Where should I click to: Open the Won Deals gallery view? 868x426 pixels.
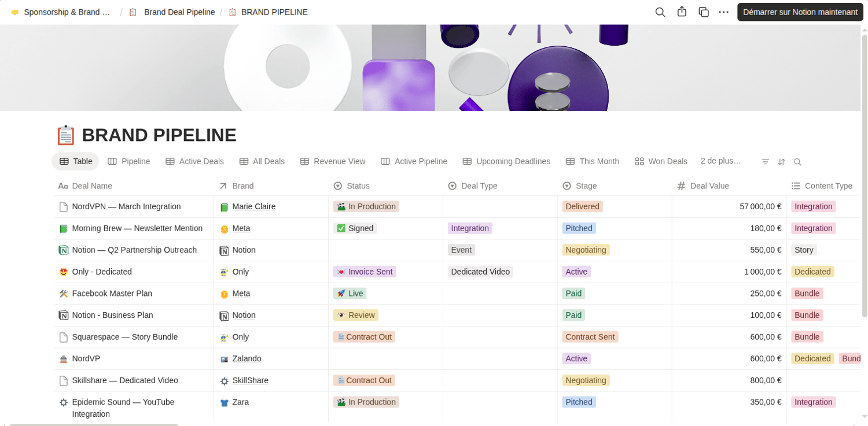click(661, 161)
